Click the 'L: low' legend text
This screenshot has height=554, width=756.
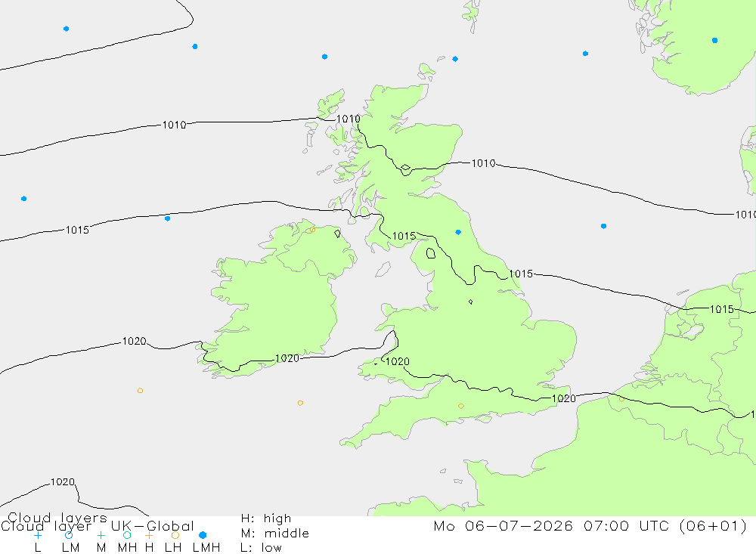(261, 548)
